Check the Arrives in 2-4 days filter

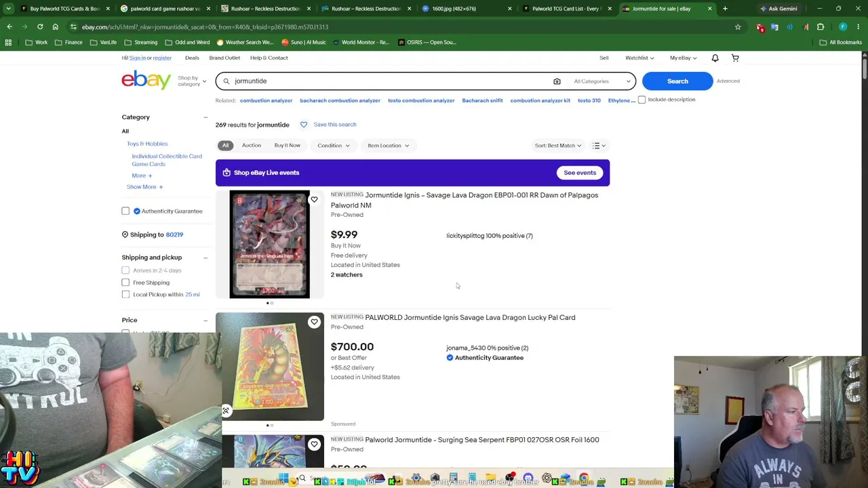pos(125,270)
